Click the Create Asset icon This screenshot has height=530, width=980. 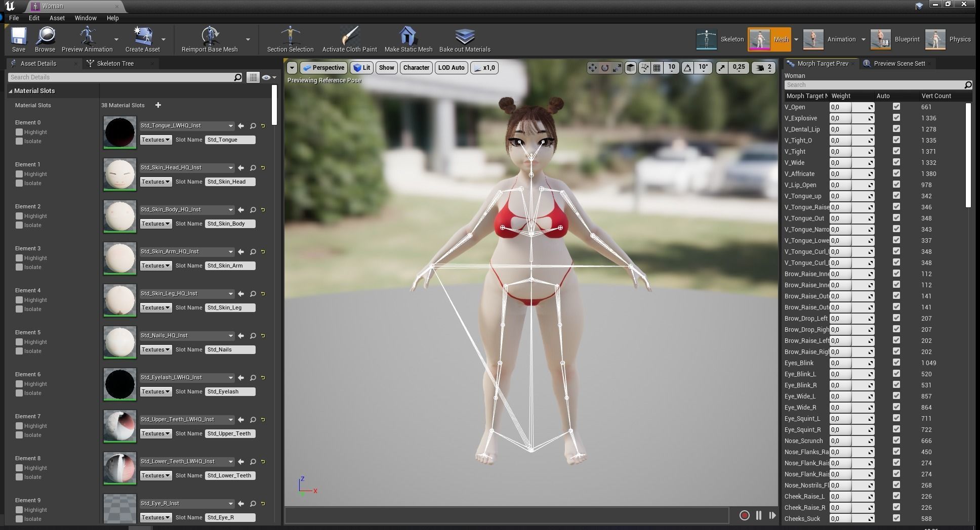tap(143, 39)
